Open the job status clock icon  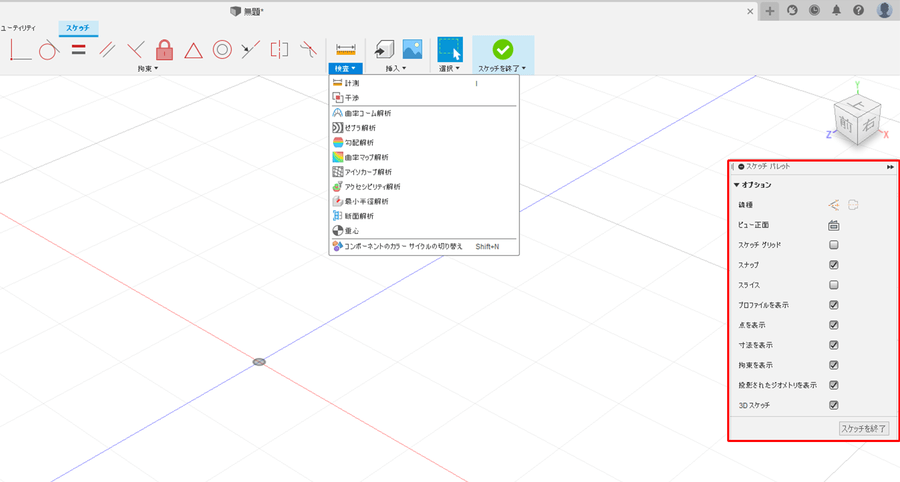pos(814,10)
